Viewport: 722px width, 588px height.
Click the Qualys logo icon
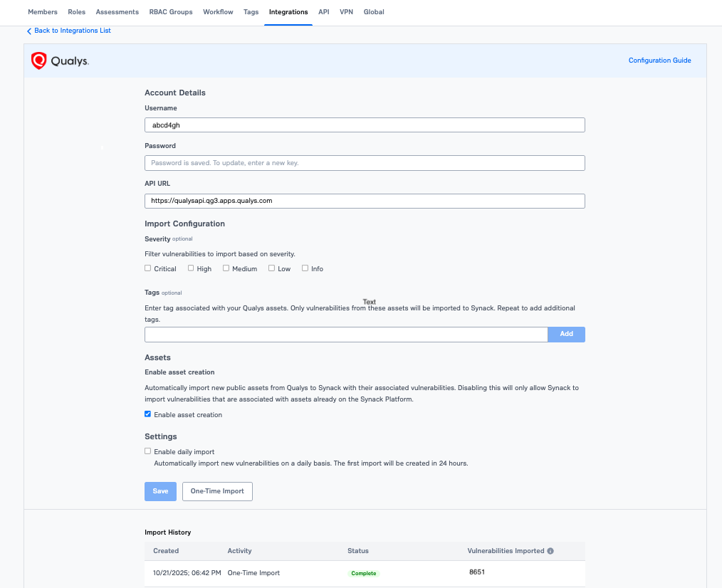pyautogui.click(x=38, y=61)
